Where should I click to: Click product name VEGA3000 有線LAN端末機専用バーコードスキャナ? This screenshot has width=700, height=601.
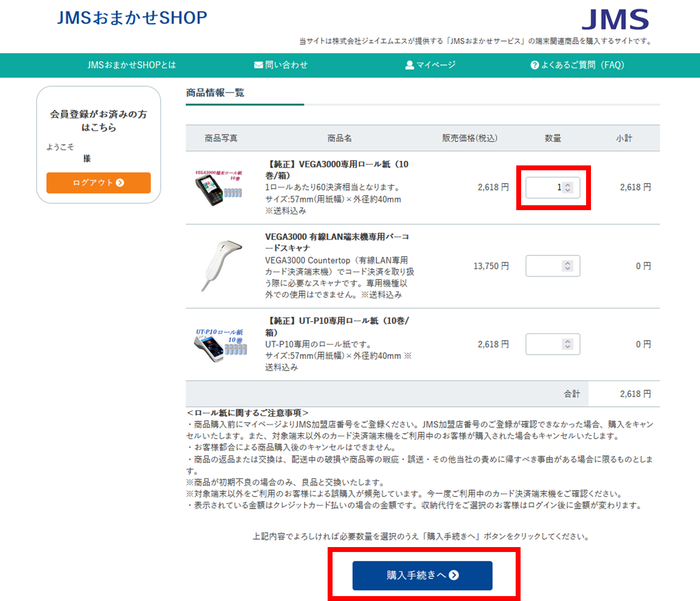tap(337, 243)
